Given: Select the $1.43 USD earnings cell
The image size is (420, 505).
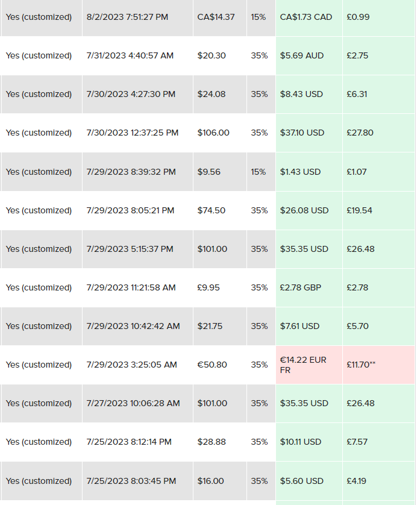Looking at the screenshot, I should 300,172.
